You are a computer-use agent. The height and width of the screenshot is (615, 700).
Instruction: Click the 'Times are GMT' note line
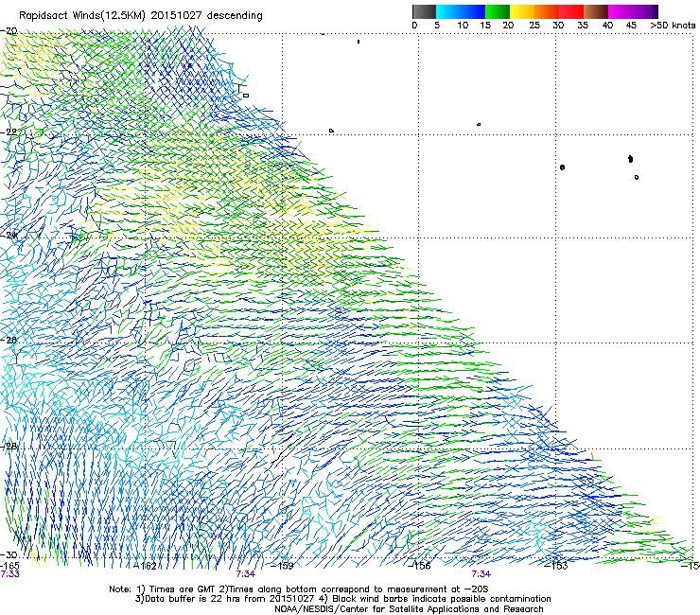(299, 589)
